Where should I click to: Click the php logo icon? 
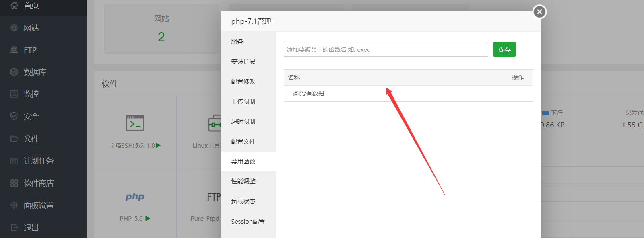click(x=135, y=197)
